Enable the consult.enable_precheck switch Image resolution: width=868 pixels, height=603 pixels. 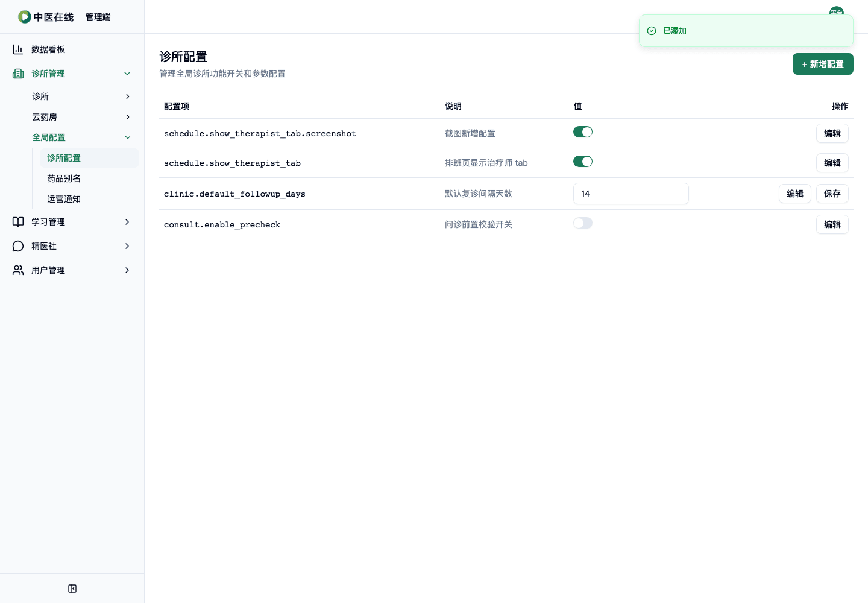[x=583, y=223]
